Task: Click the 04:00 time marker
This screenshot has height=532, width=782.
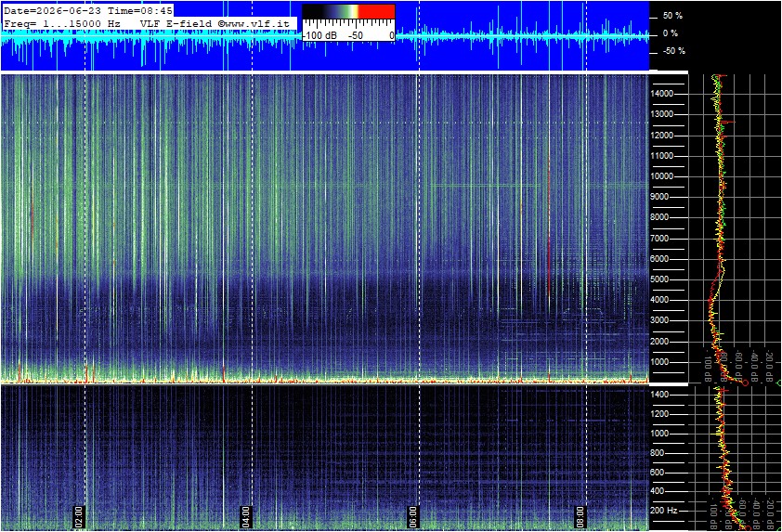Action: tap(246, 516)
